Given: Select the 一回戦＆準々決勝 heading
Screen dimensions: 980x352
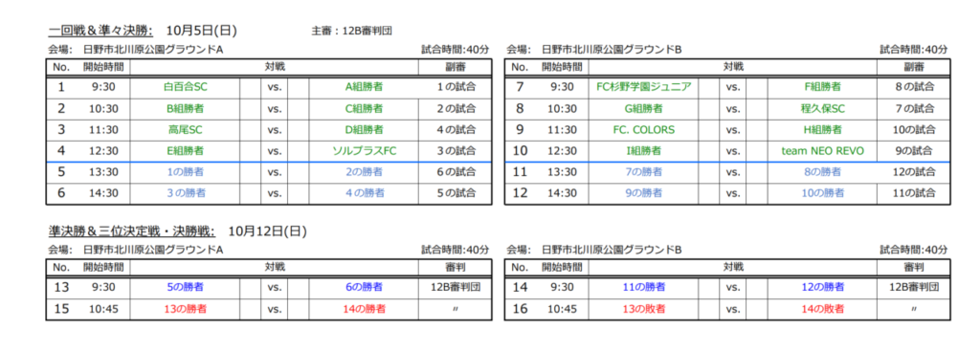Looking at the screenshot, I should tap(100, 31).
